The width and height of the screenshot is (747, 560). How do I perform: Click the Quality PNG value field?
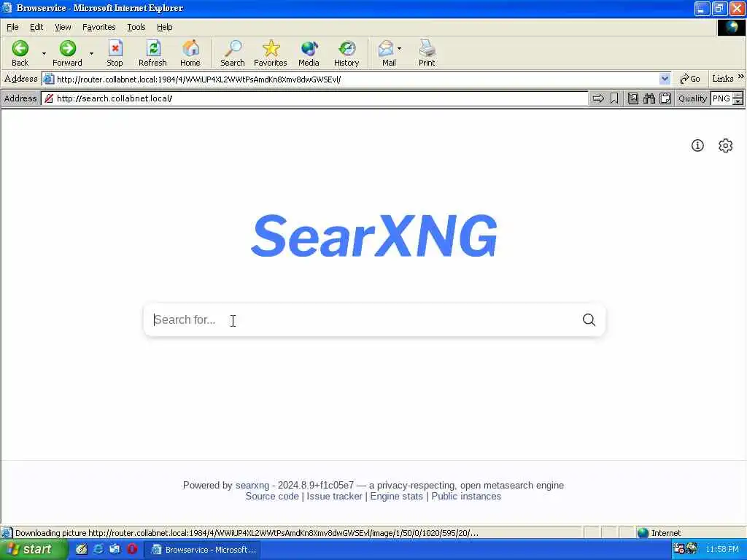[x=721, y=98]
